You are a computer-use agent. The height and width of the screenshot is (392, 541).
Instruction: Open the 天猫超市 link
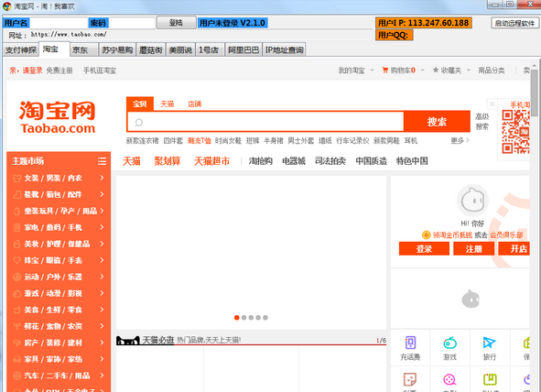211,161
